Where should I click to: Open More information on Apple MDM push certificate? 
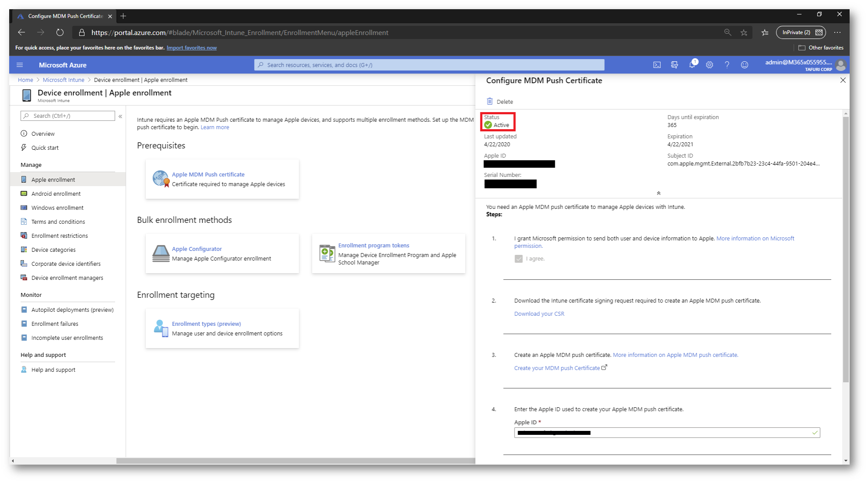[x=675, y=355]
